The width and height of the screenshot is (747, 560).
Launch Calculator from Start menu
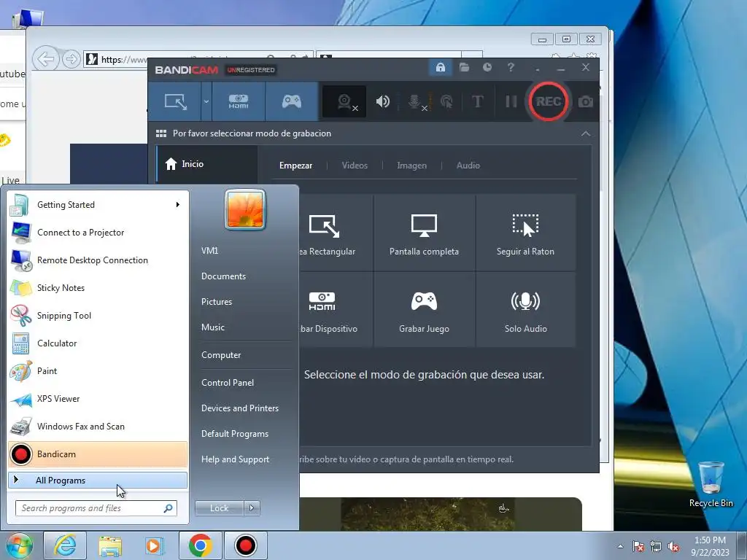(x=98, y=343)
